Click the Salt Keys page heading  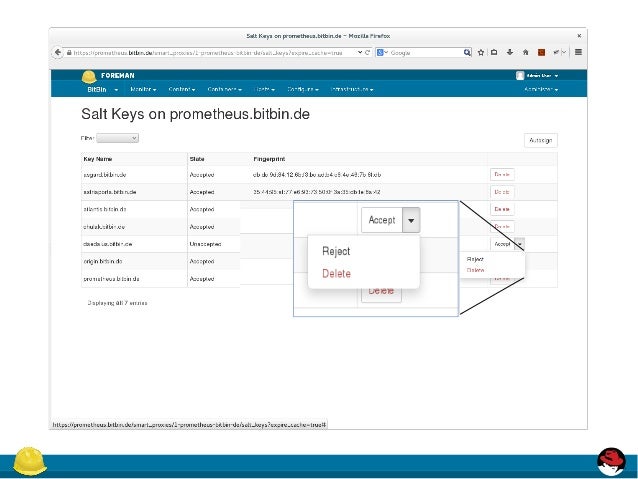[x=195, y=114]
